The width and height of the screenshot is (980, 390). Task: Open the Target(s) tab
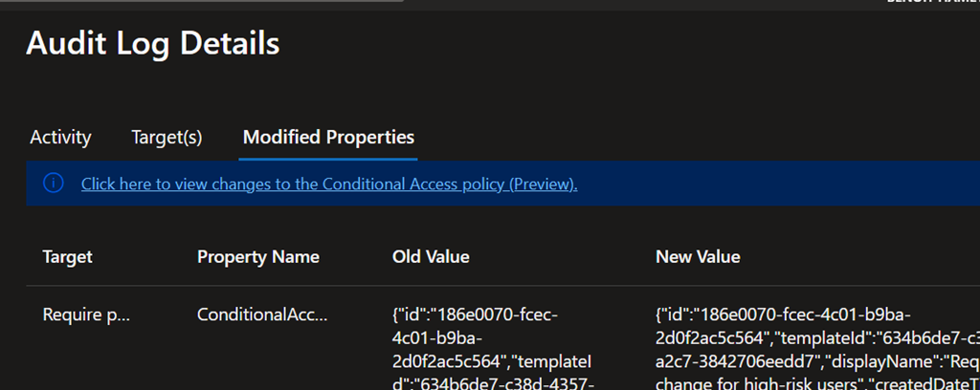[x=167, y=138]
